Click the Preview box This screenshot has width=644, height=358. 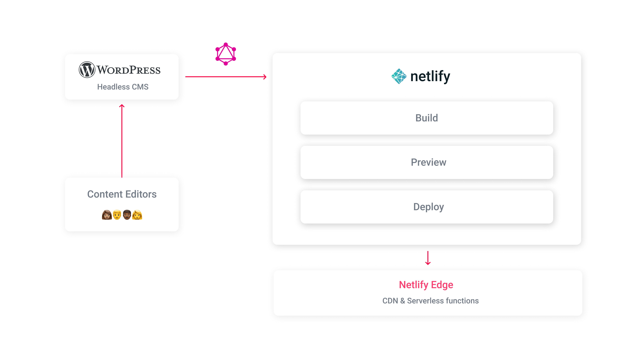point(427,162)
